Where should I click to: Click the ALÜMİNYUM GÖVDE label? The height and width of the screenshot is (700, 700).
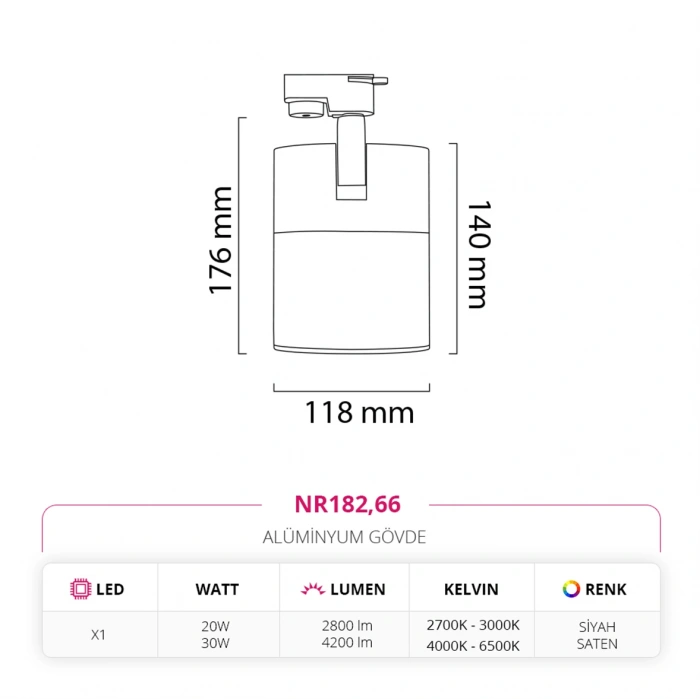(344, 537)
